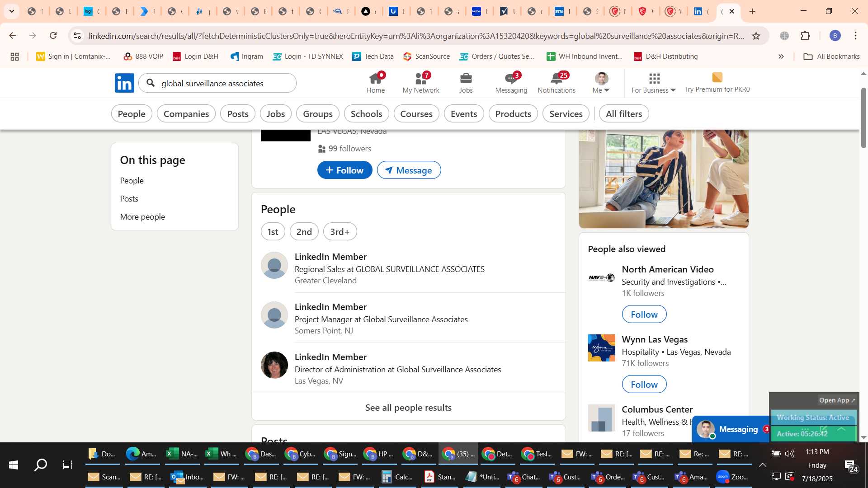Click the address bar URL
Screen dimensions: 868x488
[416, 36]
